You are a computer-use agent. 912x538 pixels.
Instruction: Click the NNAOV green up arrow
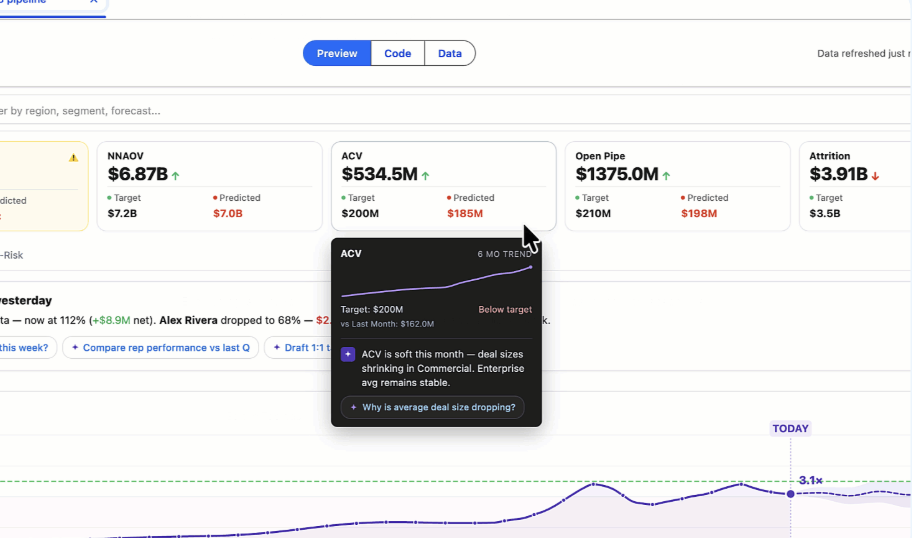coord(176,175)
